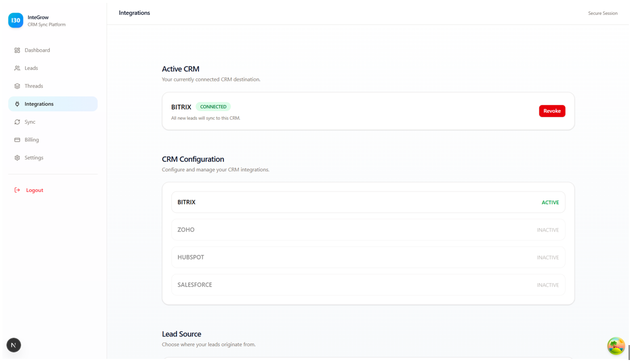
Task: Click the Lead Source heading
Action: (182, 334)
